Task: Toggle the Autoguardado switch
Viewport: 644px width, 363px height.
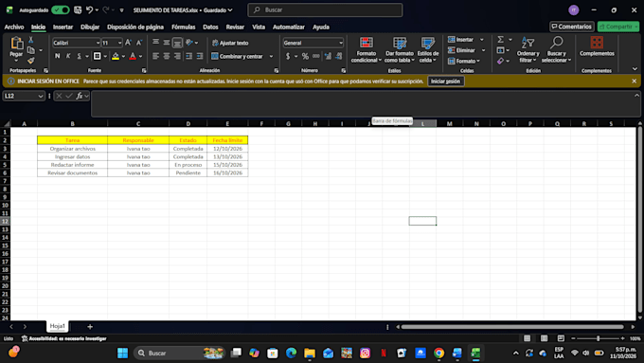Action: coord(61,9)
